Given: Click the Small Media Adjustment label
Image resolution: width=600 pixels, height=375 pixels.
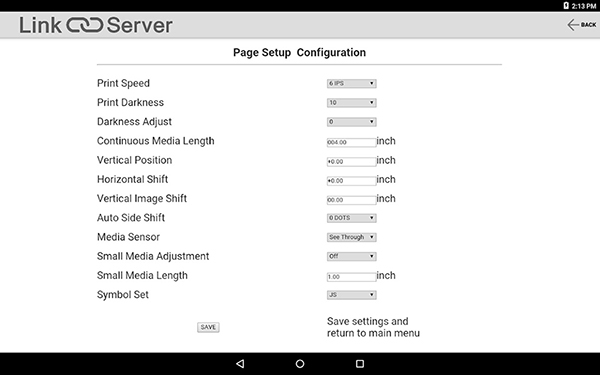Looking at the screenshot, I should (153, 256).
